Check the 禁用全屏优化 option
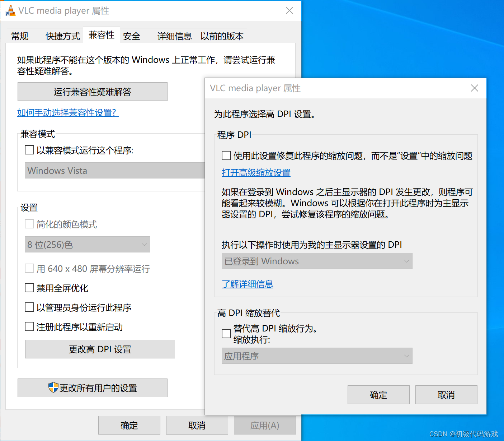Screen dimensions: 504x441 coord(29,288)
